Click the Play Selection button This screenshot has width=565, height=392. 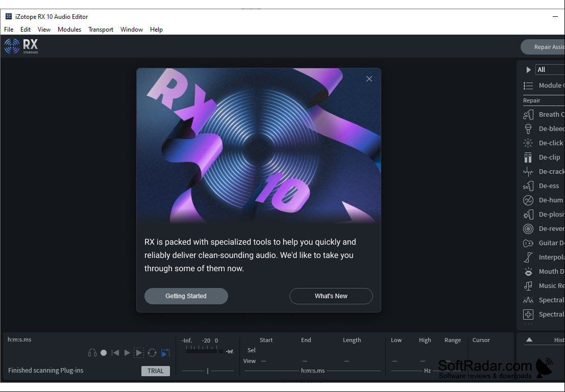tap(139, 353)
